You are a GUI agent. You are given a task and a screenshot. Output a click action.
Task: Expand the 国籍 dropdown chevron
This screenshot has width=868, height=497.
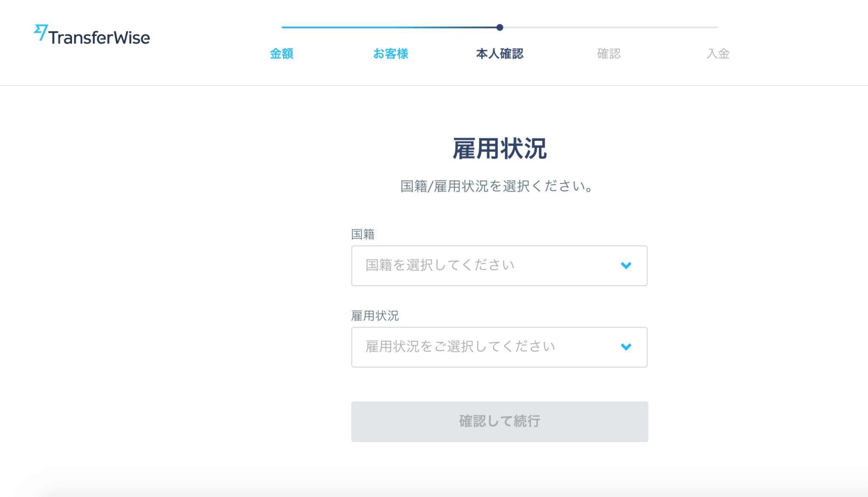[626, 265]
